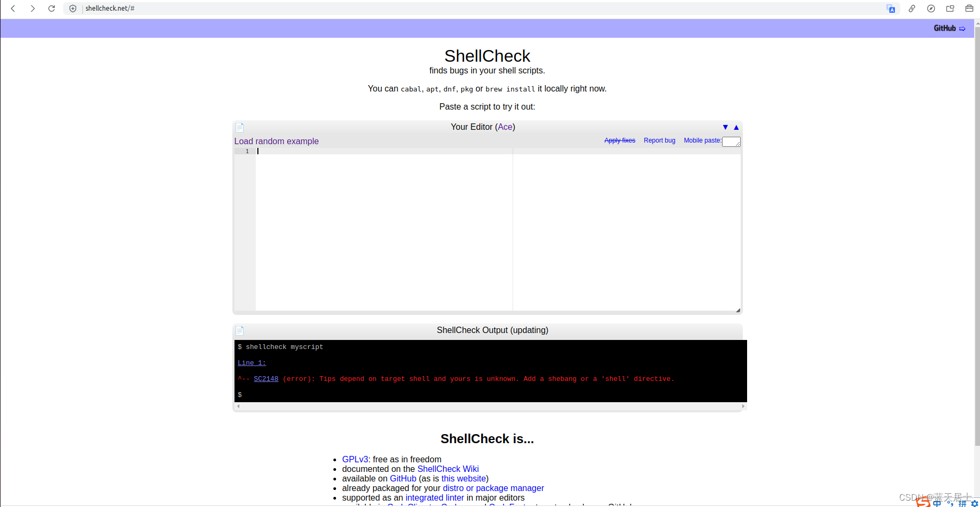Open the ShellCheck Wiki link
The width and height of the screenshot is (980, 507).
click(x=448, y=469)
